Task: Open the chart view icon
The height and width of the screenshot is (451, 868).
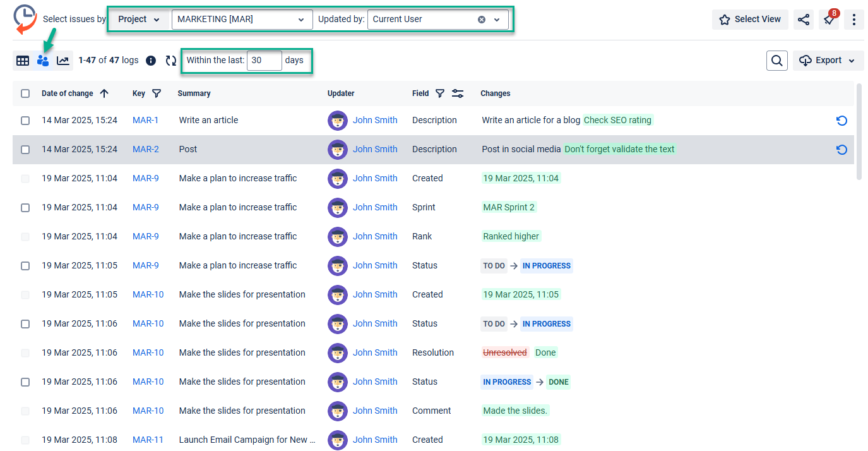Action: (63, 61)
